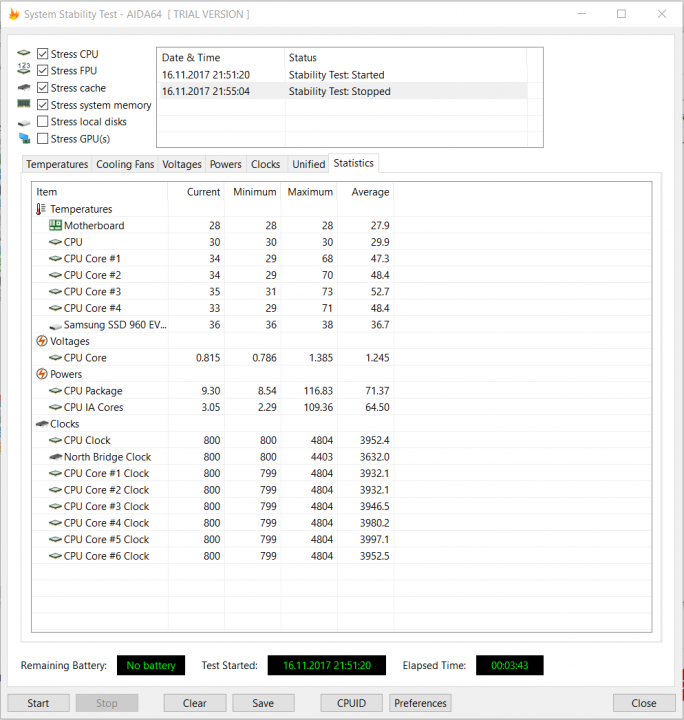The height and width of the screenshot is (720, 684).
Task: Click the CPU Core voltage maximum 1.385
Action: [x=321, y=358]
